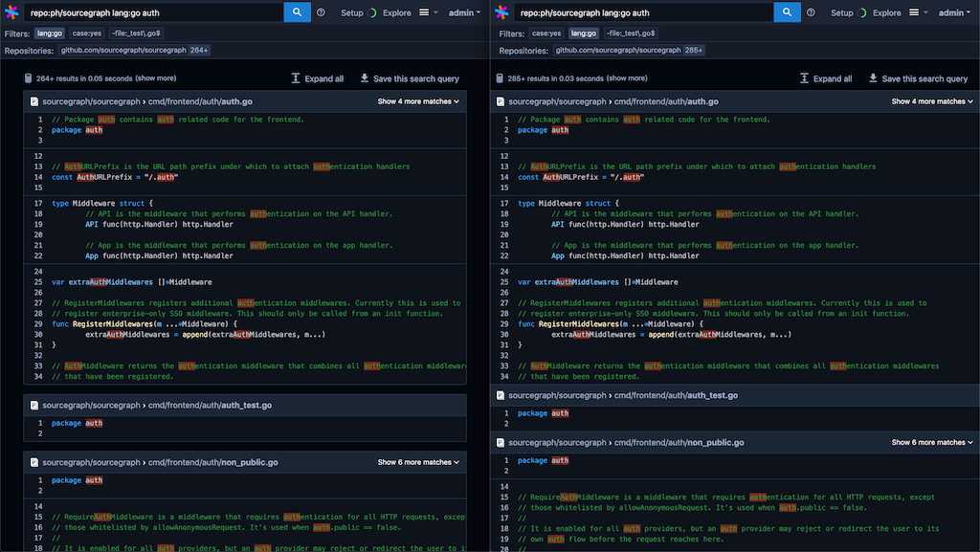Expand Show 6 more matches in the right non_public.go

tap(932, 442)
